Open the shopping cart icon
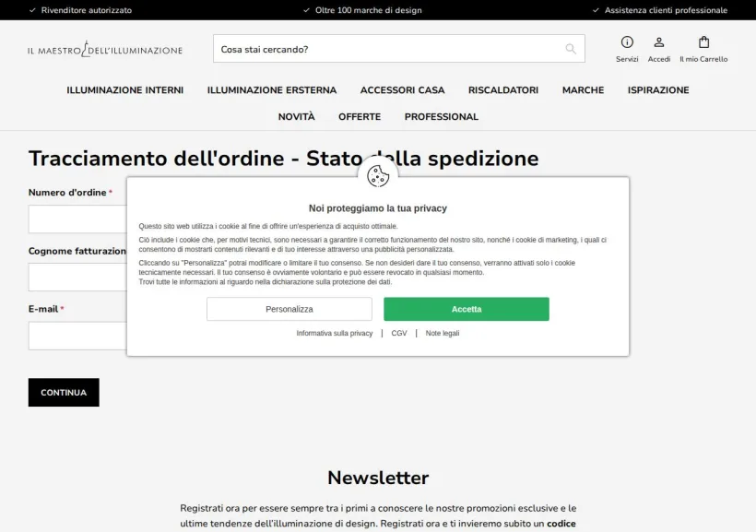 pyautogui.click(x=703, y=42)
